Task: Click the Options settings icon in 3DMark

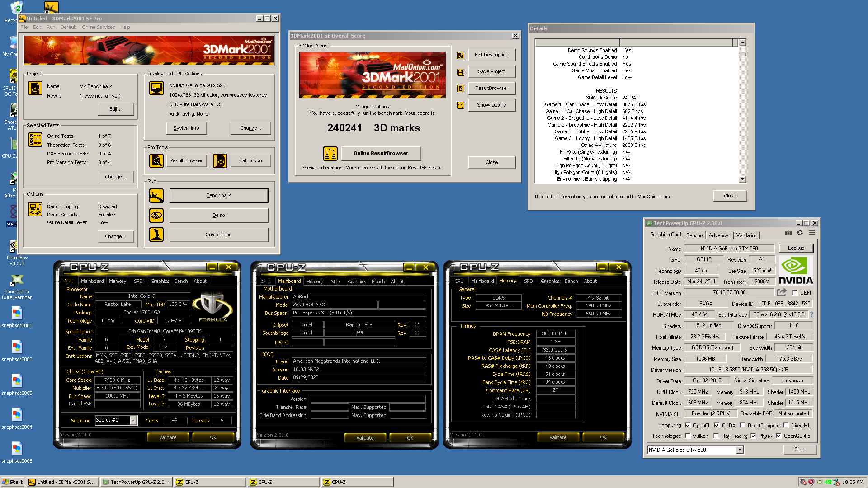Action: 35,209
